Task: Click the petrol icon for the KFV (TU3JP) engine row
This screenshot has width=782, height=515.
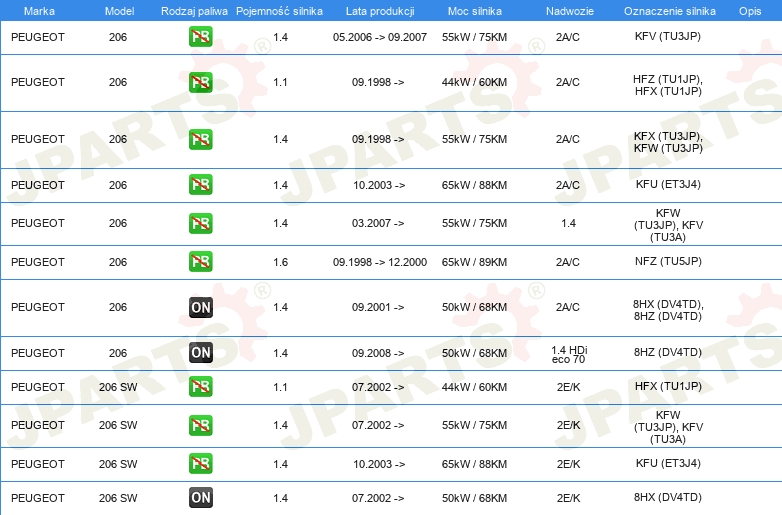Action: click(200, 36)
